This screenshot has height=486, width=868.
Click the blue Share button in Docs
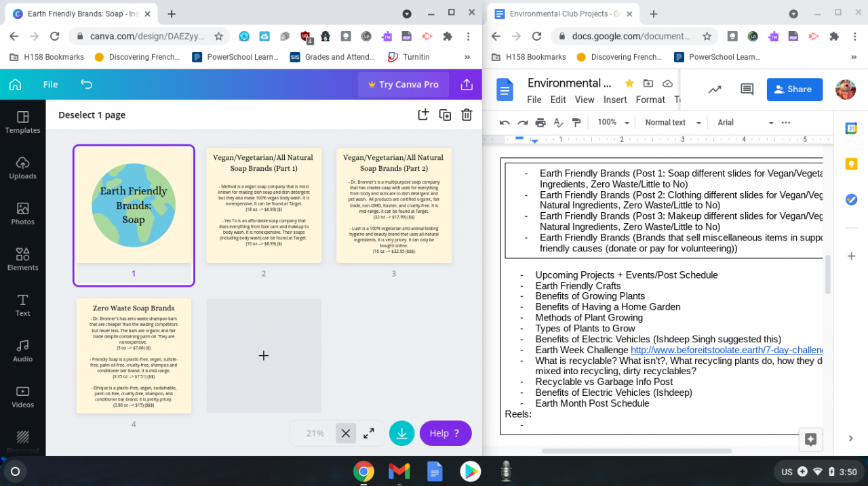795,89
